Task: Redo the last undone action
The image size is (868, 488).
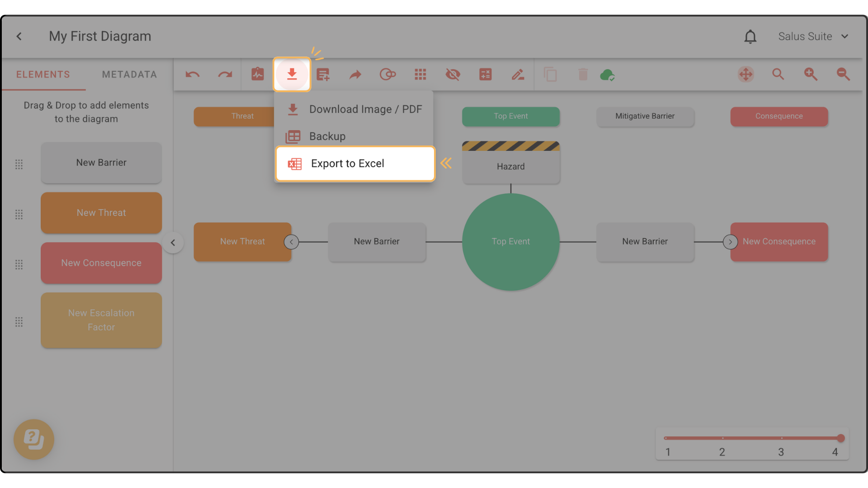Action: 225,75
